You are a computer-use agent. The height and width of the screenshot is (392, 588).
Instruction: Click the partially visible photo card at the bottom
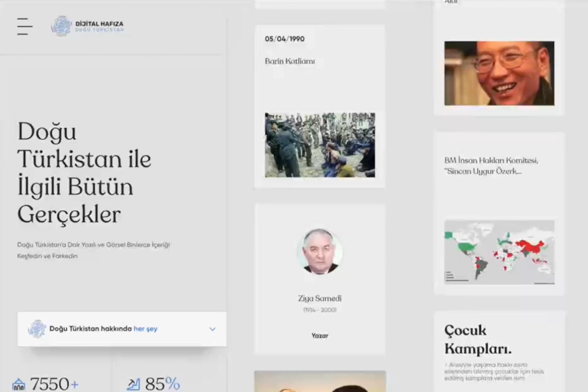(320, 382)
